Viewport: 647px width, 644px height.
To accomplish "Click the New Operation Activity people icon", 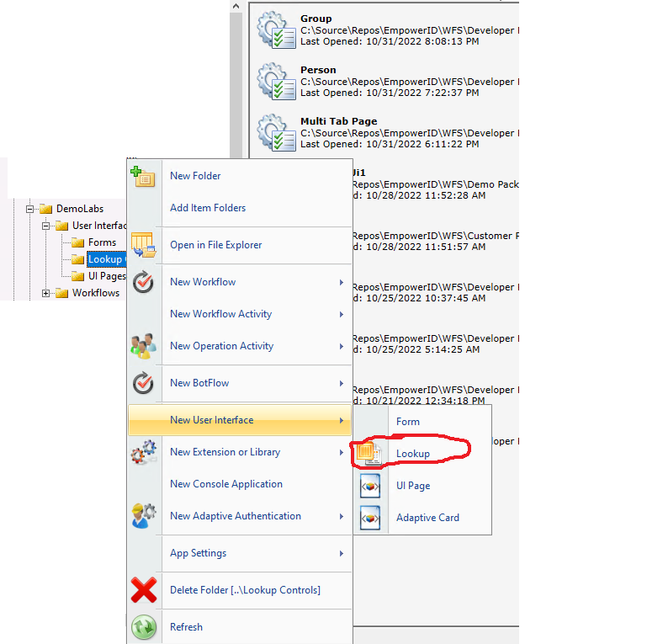I will pyautogui.click(x=143, y=346).
